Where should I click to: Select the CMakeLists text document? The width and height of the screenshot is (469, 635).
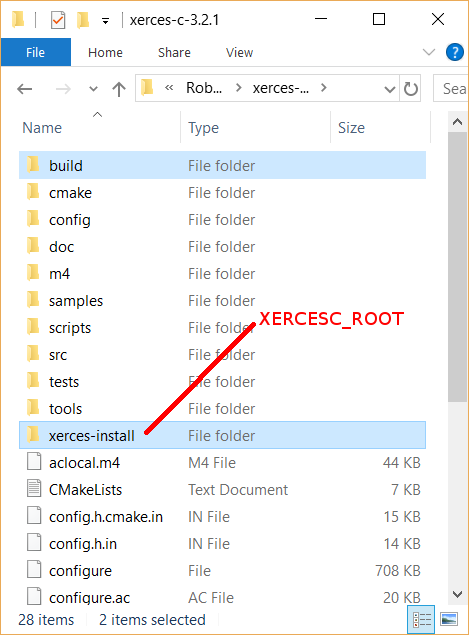(222, 489)
